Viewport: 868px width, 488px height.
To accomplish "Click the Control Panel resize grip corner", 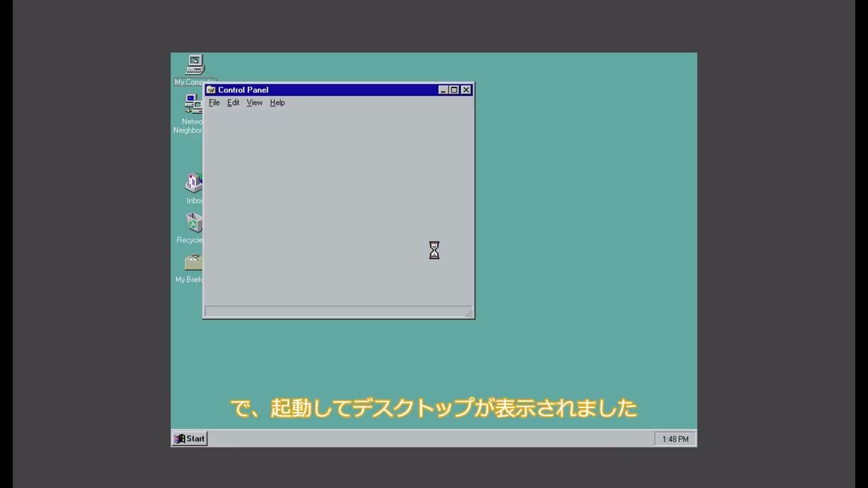I will pos(469,312).
